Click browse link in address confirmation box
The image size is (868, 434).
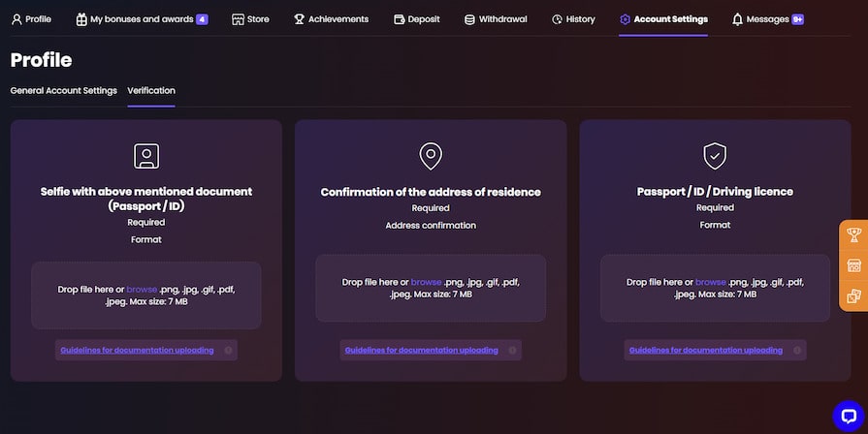click(x=426, y=282)
